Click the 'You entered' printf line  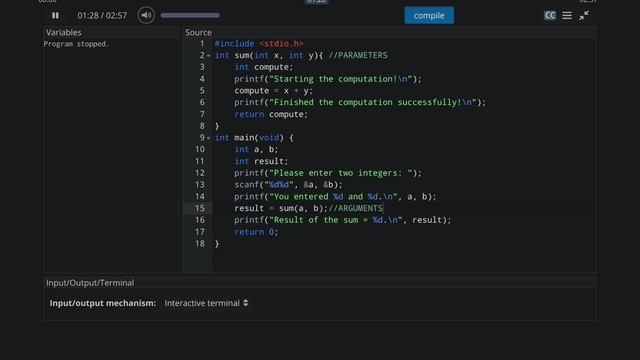point(335,197)
